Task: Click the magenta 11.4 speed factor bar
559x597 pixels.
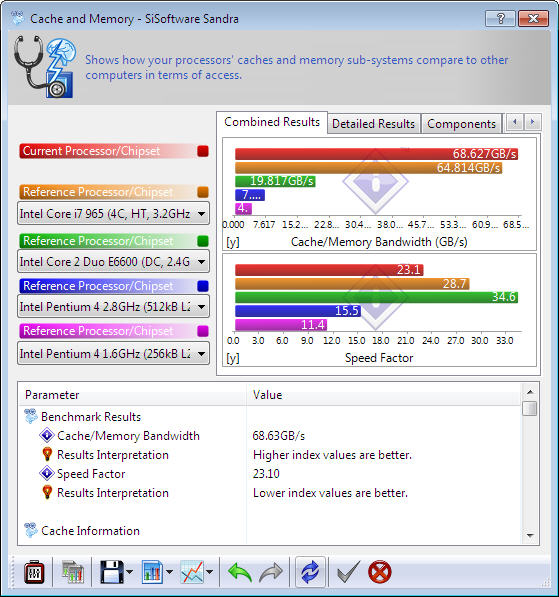Action: tap(281, 325)
